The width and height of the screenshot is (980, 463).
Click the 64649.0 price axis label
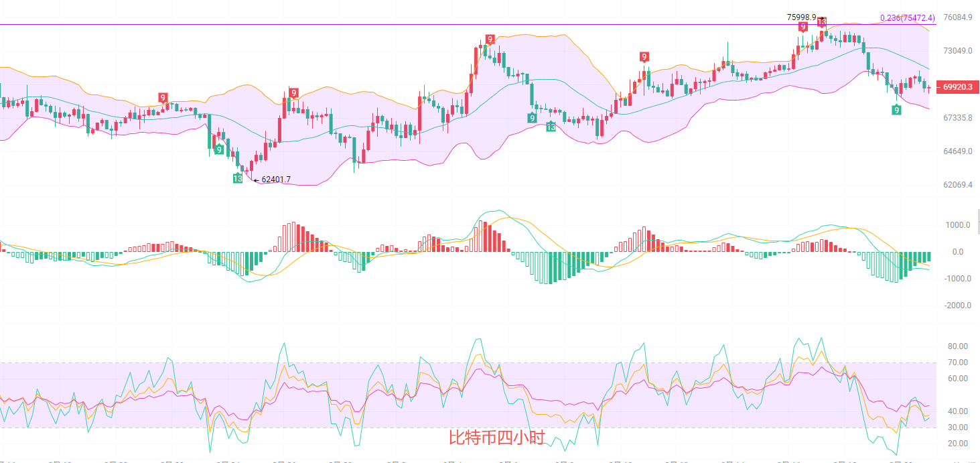coord(958,151)
